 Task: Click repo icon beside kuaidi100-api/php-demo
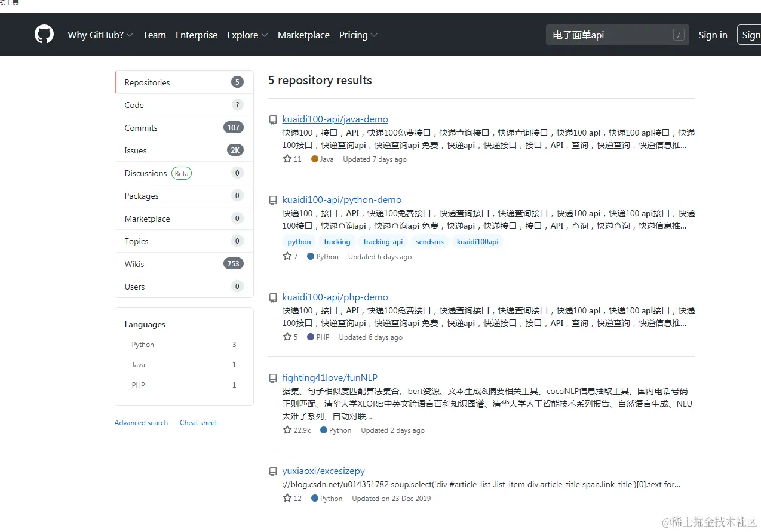(x=273, y=298)
